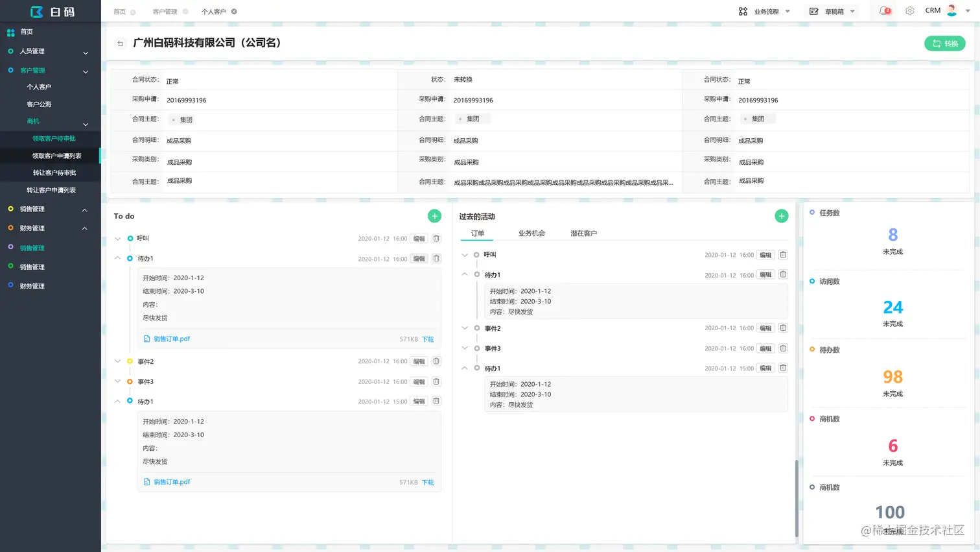The height and width of the screenshot is (552, 980).
Task: Open 个人客户 in the sidebar menu
Action: point(39,87)
